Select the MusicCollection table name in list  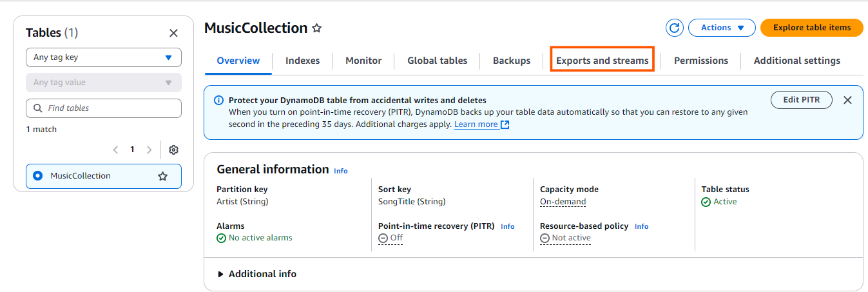[x=81, y=175]
